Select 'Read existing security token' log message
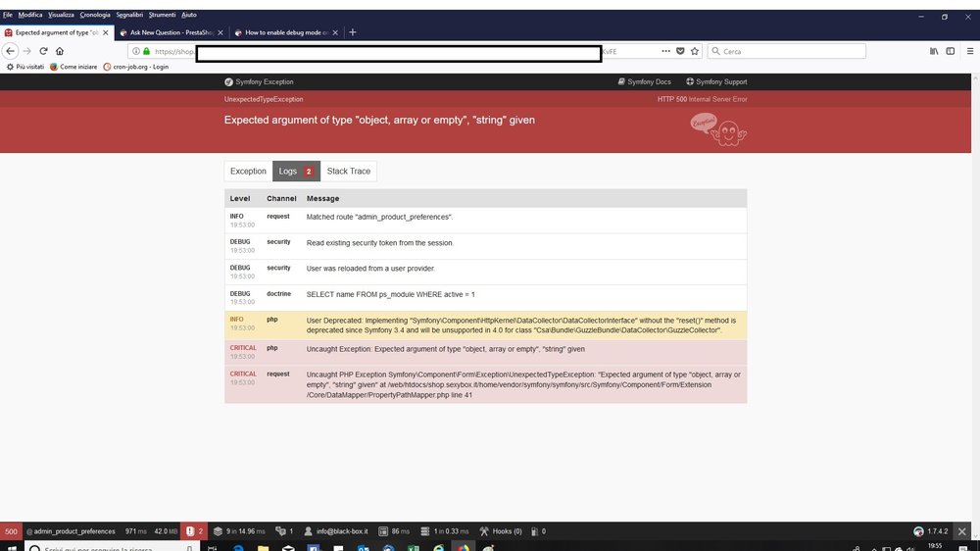 380,243
